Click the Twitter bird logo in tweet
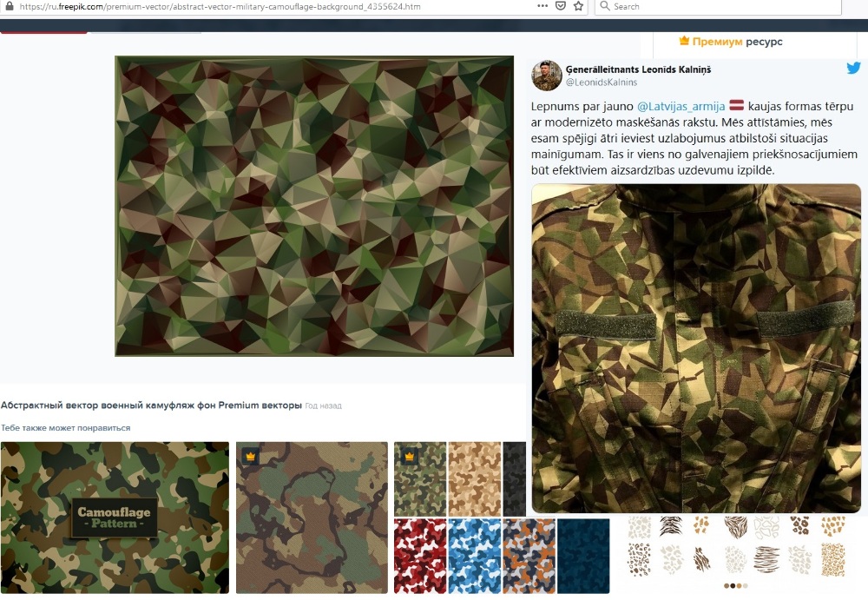868x600 pixels. coord(853,69)
